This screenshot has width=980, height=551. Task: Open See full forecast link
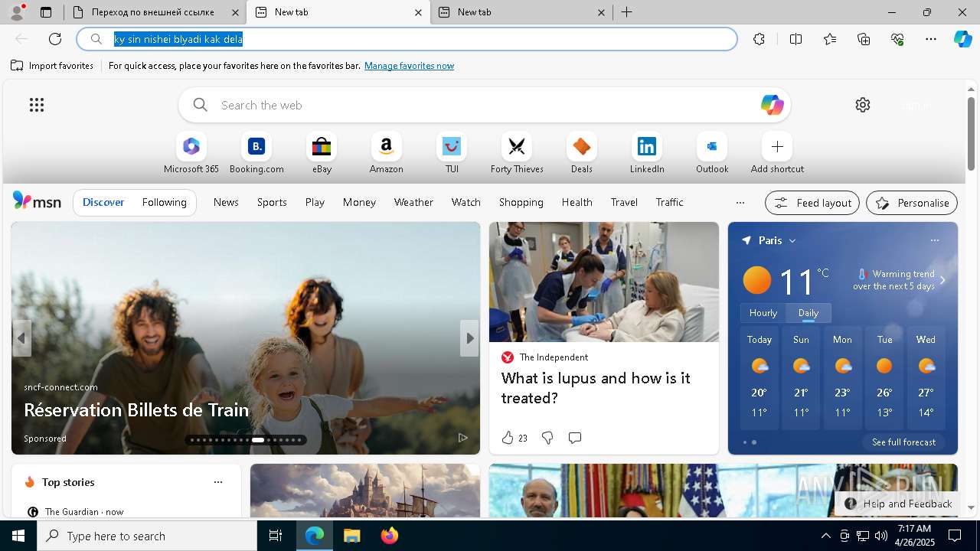point(903,442)
